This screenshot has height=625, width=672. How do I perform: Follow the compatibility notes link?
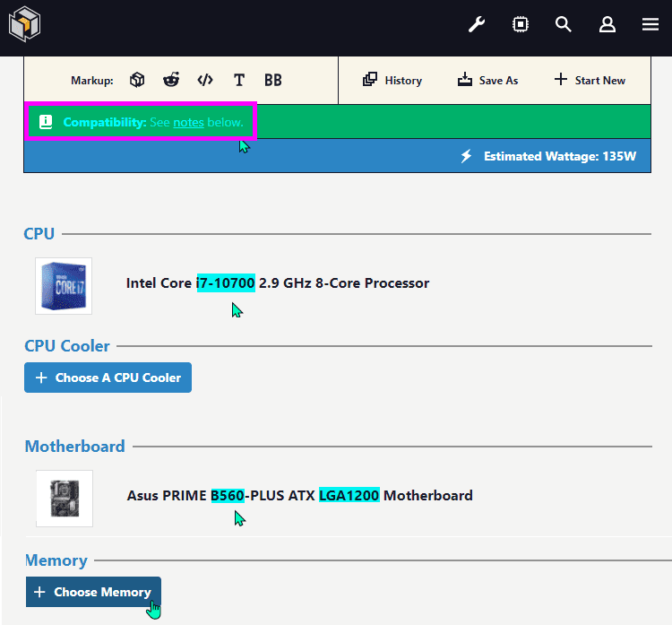click(x=188, y=123)
